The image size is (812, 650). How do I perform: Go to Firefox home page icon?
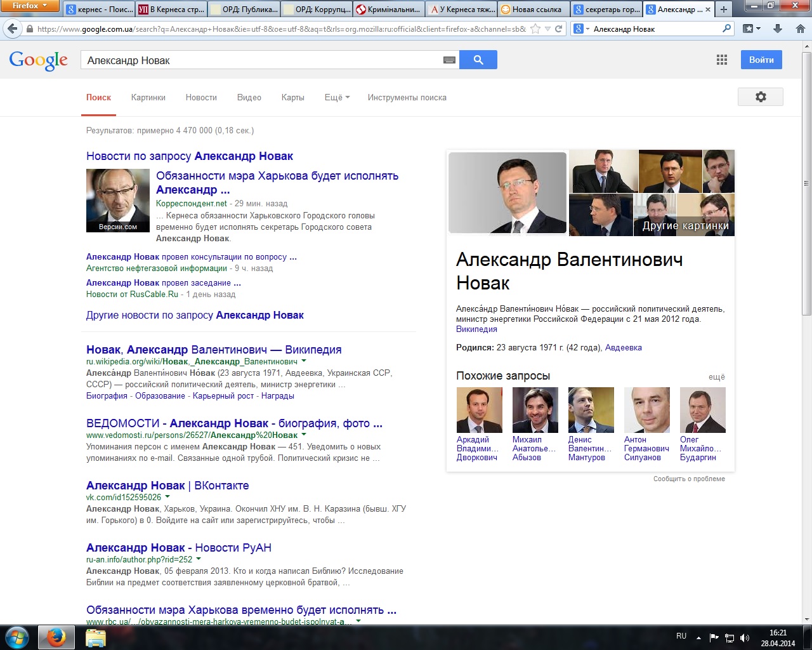click(x=800, y=29)
